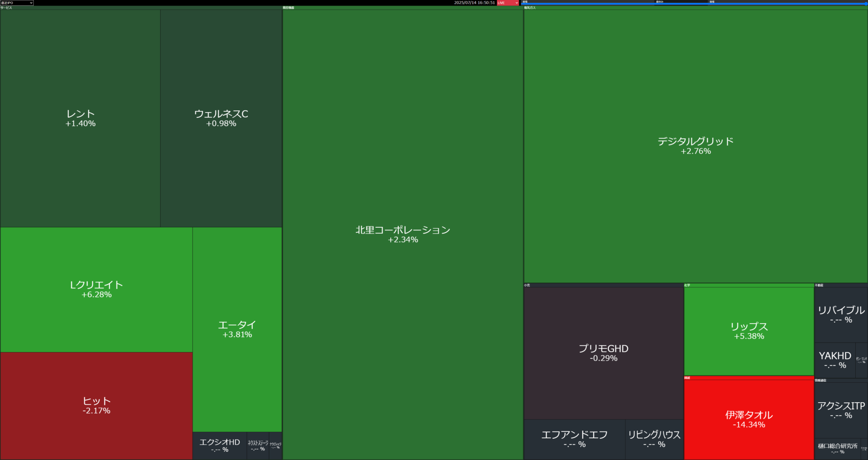Screen dimensions: 868x460
Task: Open the LIVE mode dropdown
Action: click(508, 3)
